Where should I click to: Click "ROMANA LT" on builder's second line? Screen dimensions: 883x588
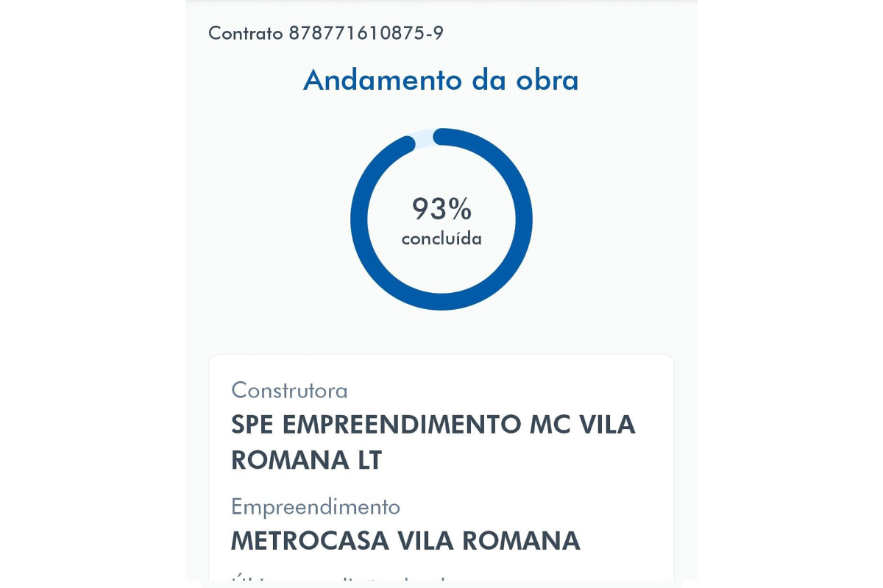tap(306, 460)
